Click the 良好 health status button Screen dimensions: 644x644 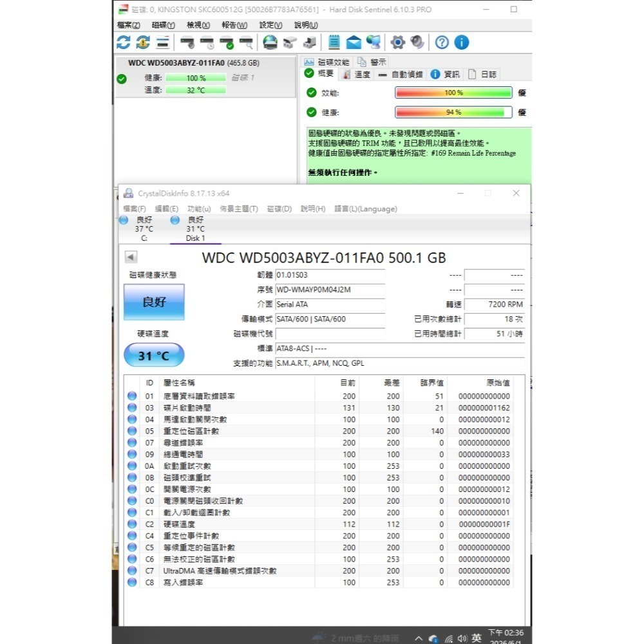coord(154,302)
